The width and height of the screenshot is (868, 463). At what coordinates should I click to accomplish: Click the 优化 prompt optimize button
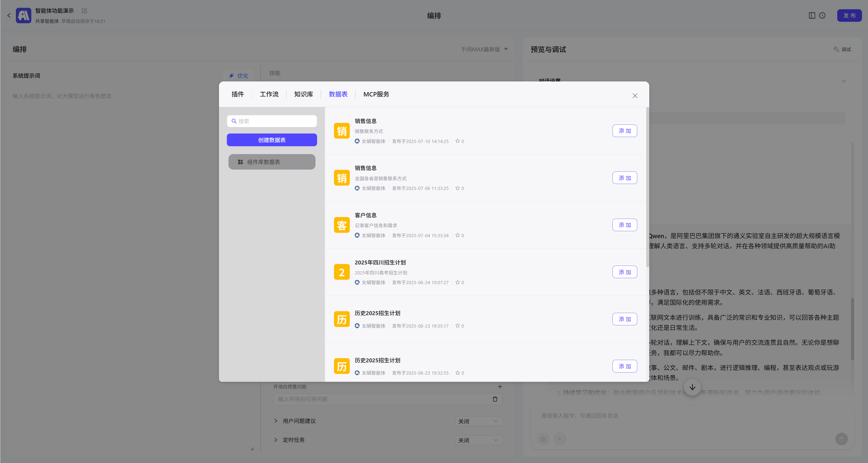coord(239,75)
